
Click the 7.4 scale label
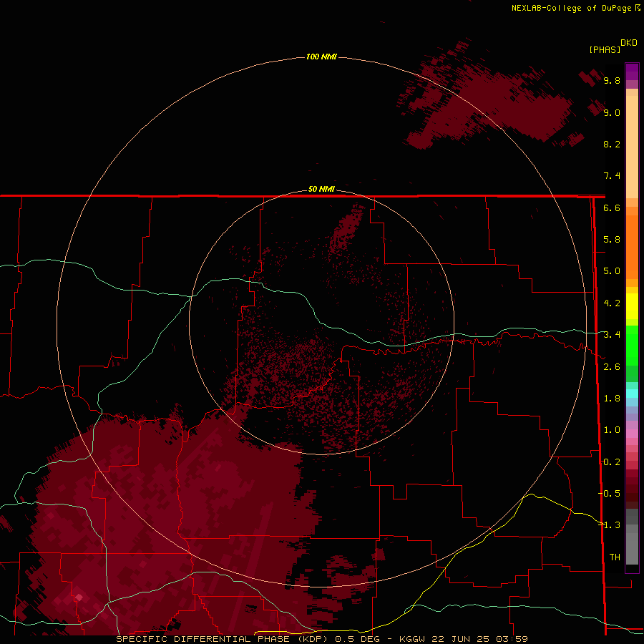click(612, 176)
